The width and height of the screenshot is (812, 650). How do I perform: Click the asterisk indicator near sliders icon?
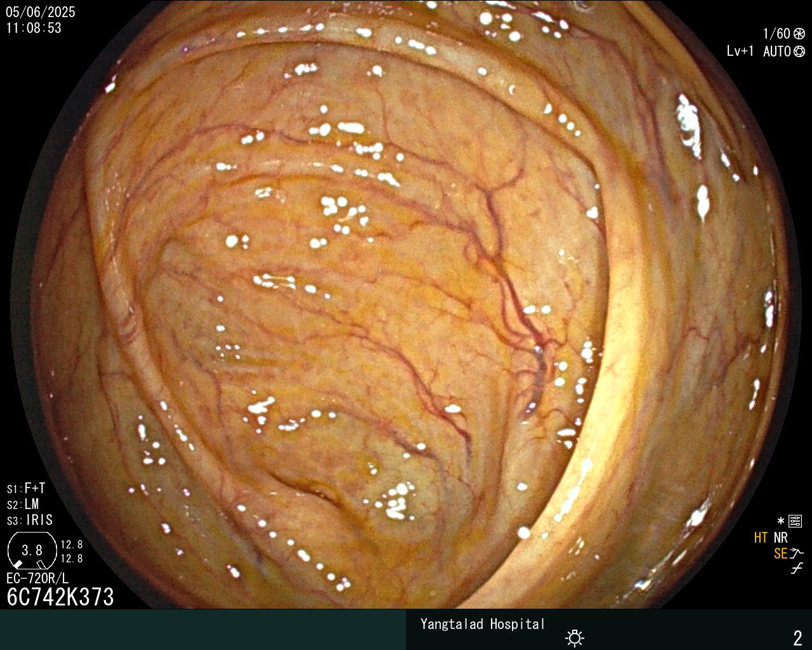coord(780,521)
